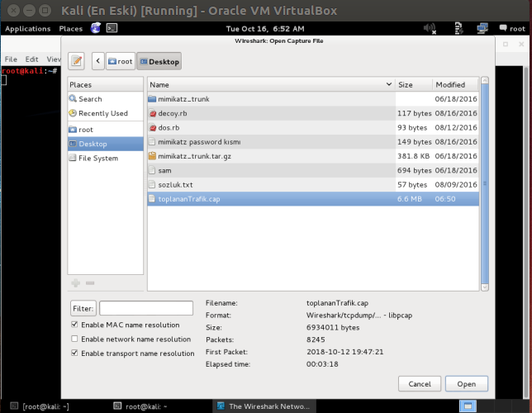Select the mimikatz password kısmı file
Screen dimensions: 532x413
pyautogui.click(x=313, y=142)
